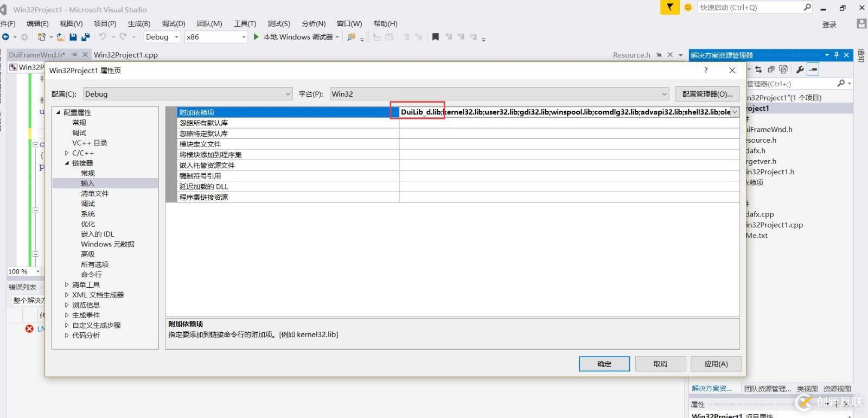Open properties wrench icon in Solution Explorer
This screenshot has height=418, width=868.
800,69
